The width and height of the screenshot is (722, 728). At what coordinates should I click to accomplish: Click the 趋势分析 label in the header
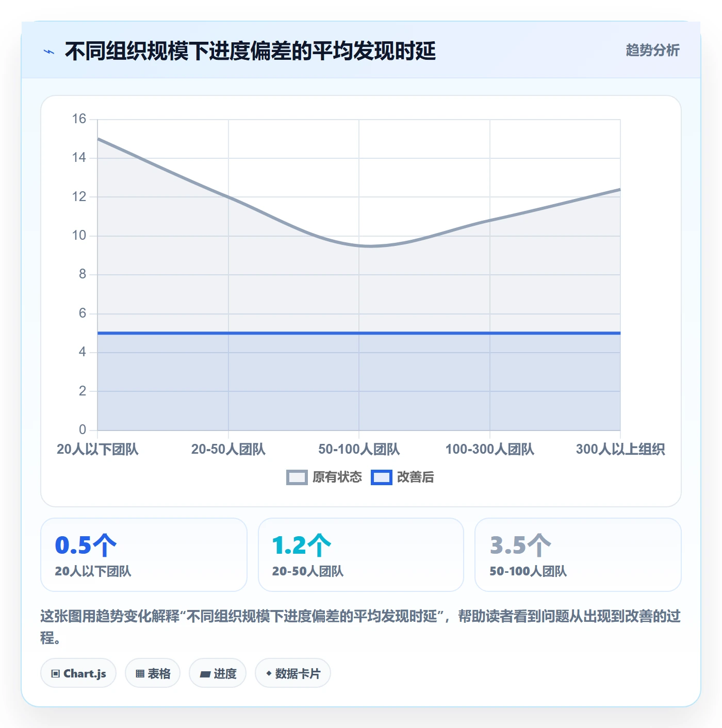point(652,51)
